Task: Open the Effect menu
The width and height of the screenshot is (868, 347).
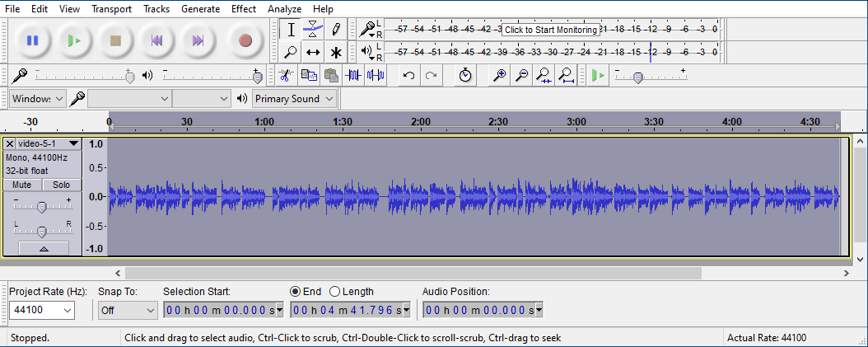Action: (x=244, y=9)
